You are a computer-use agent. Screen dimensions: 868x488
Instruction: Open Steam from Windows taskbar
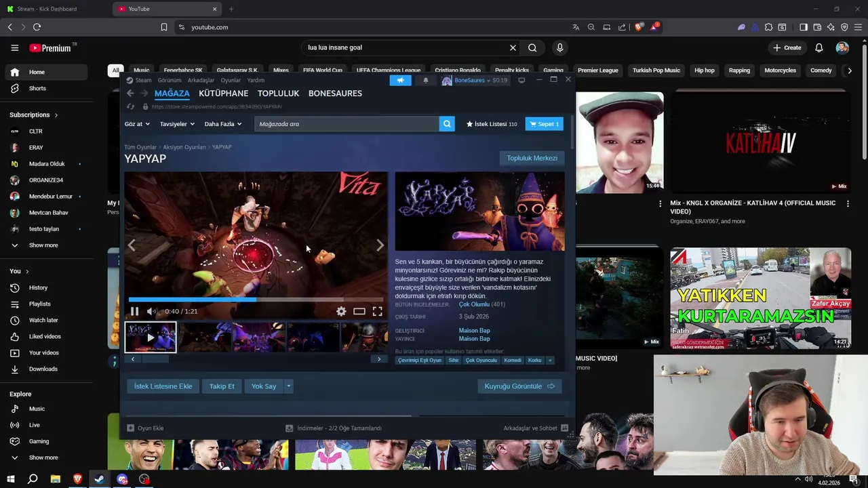click(99, 479)
